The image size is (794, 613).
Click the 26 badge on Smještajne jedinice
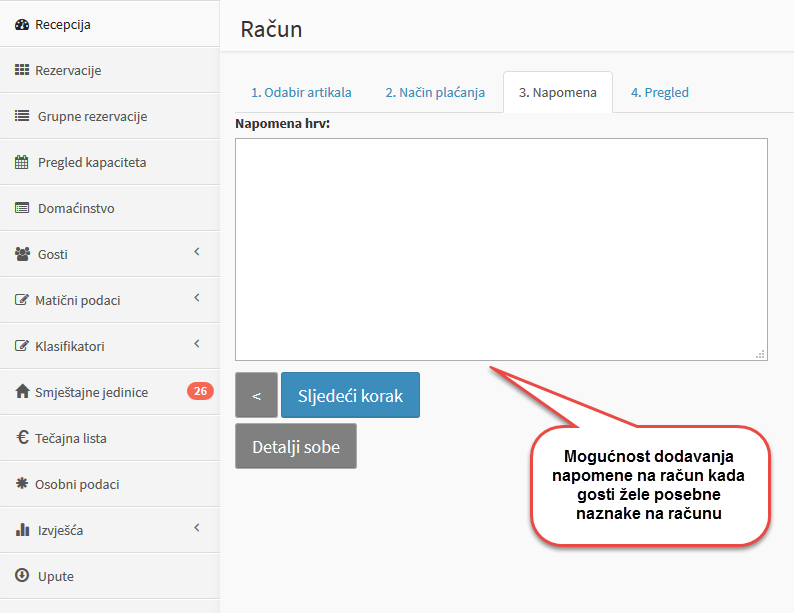[x=201, y=391]
